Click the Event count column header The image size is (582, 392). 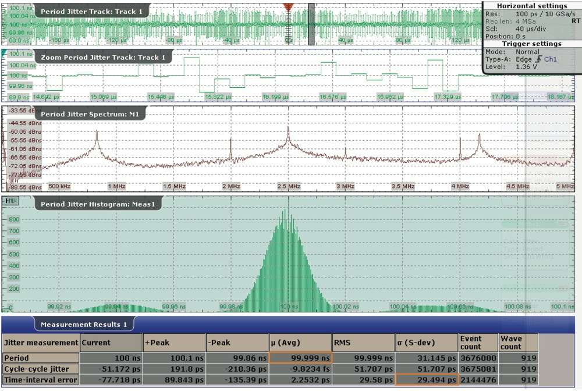(478, 343)
